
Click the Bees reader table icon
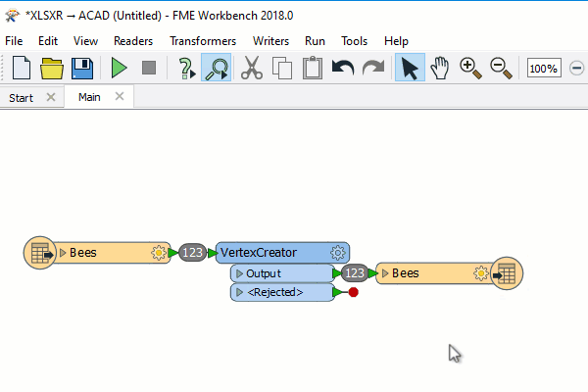(40, 253)
